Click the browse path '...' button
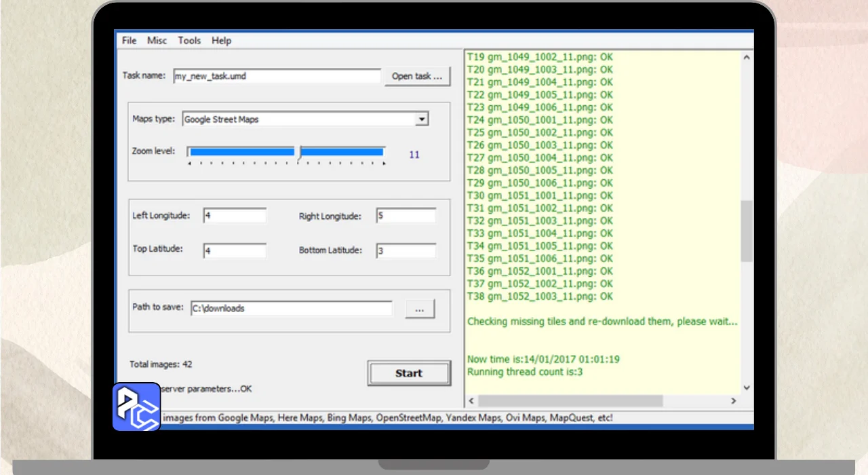The height and width of the screenshot is (475, 868). pos(420,309)
